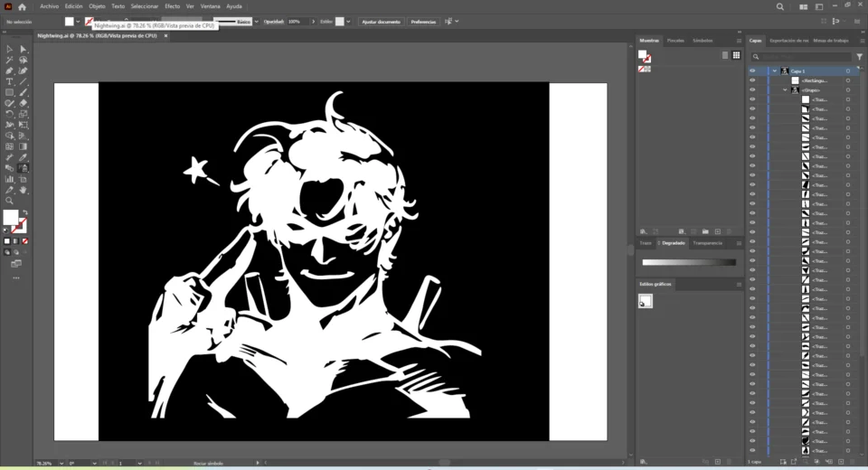Click the Degradado gradient slider bar
This screenshot has width=868, height=470.
689,262
